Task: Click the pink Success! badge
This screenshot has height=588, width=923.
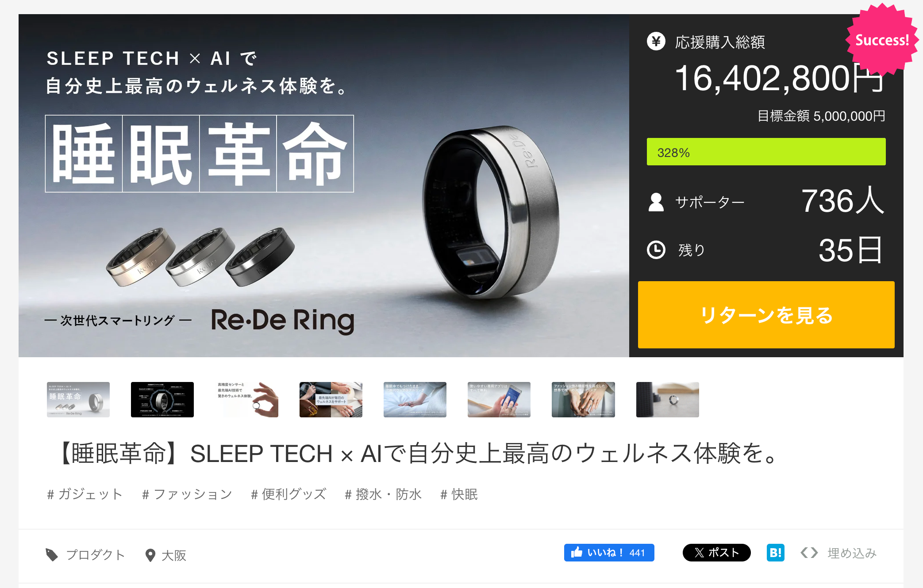Action: pyautogui.click(x=882, y=40)
